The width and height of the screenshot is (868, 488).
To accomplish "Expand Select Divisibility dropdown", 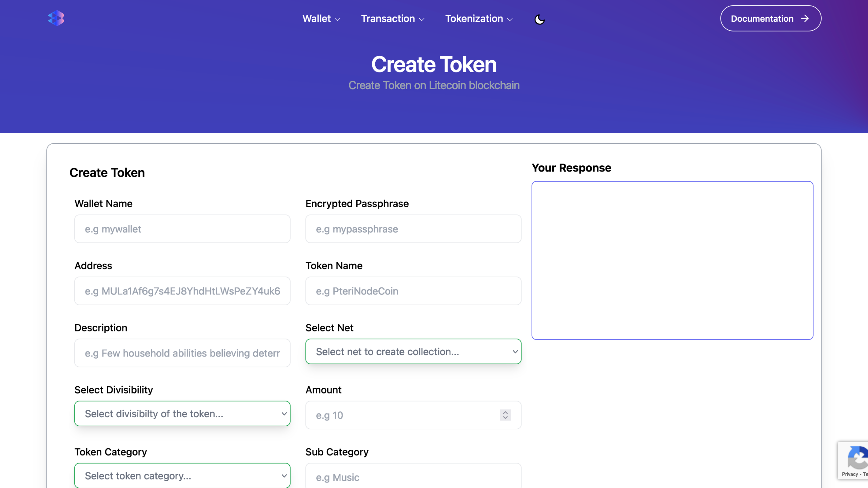I will [x=182, y=413].
